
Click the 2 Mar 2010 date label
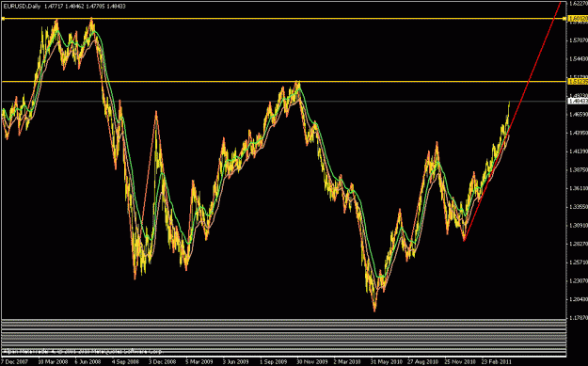coord(347,362)
